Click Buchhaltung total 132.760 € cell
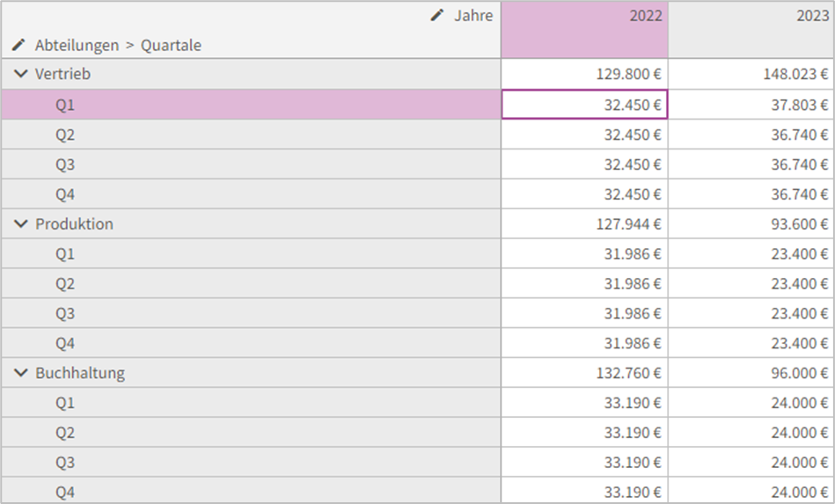835x504 pixels. (584, 373)
